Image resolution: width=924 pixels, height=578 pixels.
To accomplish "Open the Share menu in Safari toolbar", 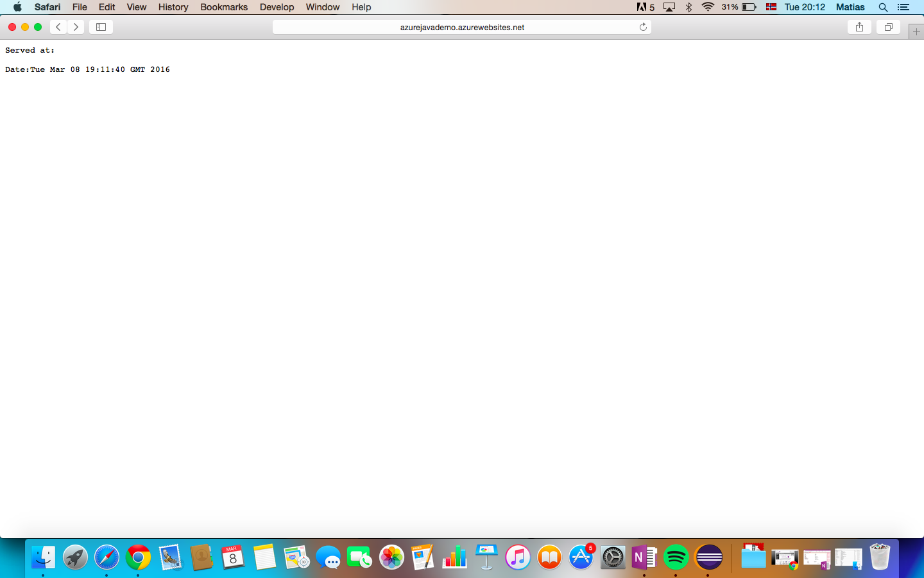I will pos(859,27).
